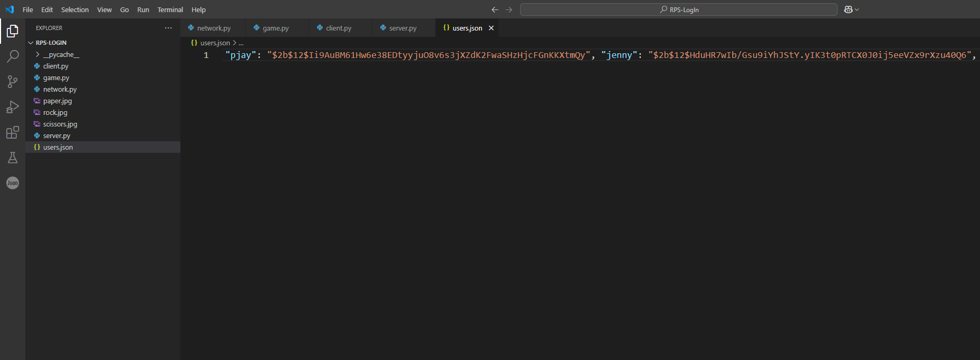Viewport: 980px width, 360px height.
Task: Click the Python icon beside client.py in explorer
Action: click(x=37, y=66)
